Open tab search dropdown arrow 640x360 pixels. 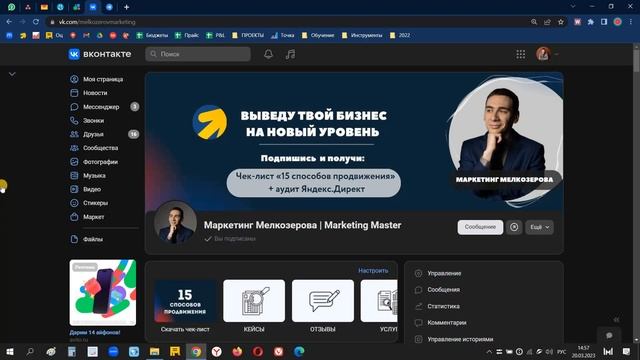(573, 7)
